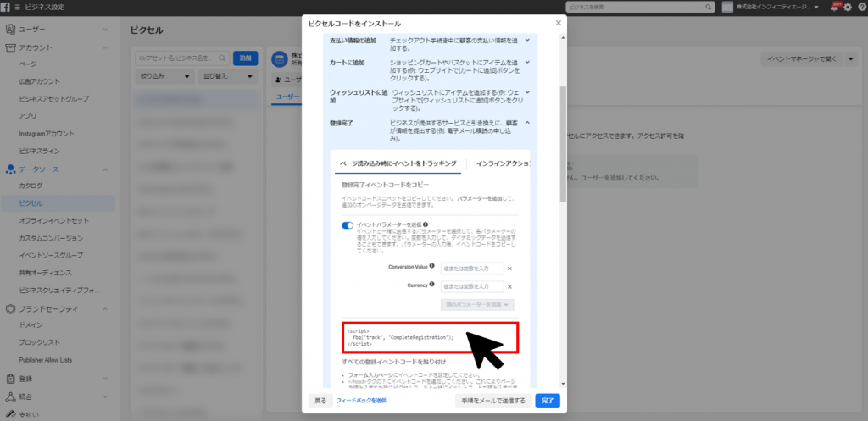Switch to the インラインアクション tab
This screenshot has height=421, width=868.
coord(503,163)
